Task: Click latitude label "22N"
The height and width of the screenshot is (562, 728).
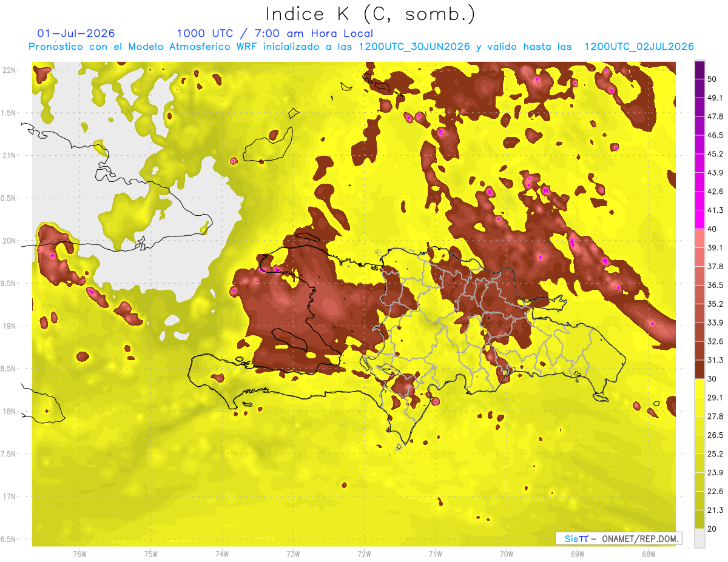Action: [x=9, y=70]
